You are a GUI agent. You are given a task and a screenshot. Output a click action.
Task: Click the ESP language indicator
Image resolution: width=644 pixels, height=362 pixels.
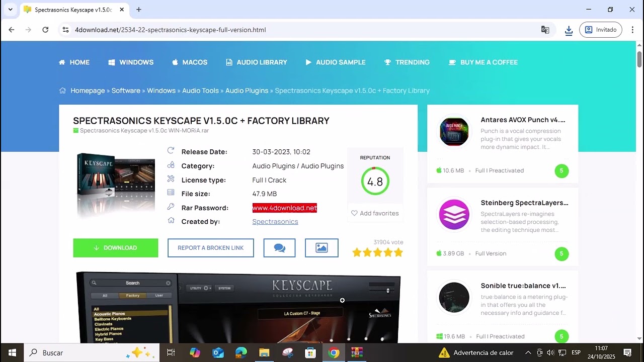pyautogui.click(x=576, y=352)
